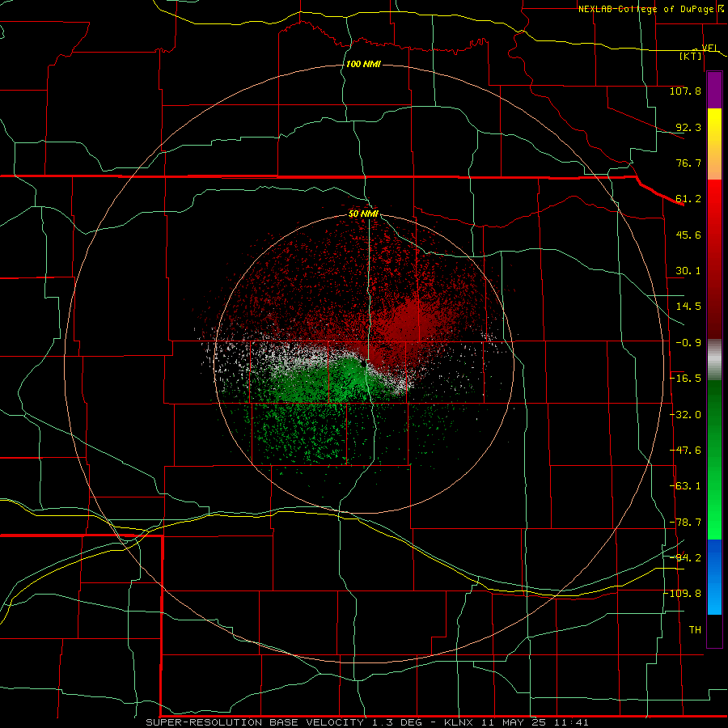Click the 100 NMI range ring label
This screenshot has width=728, height=728.
363,64
